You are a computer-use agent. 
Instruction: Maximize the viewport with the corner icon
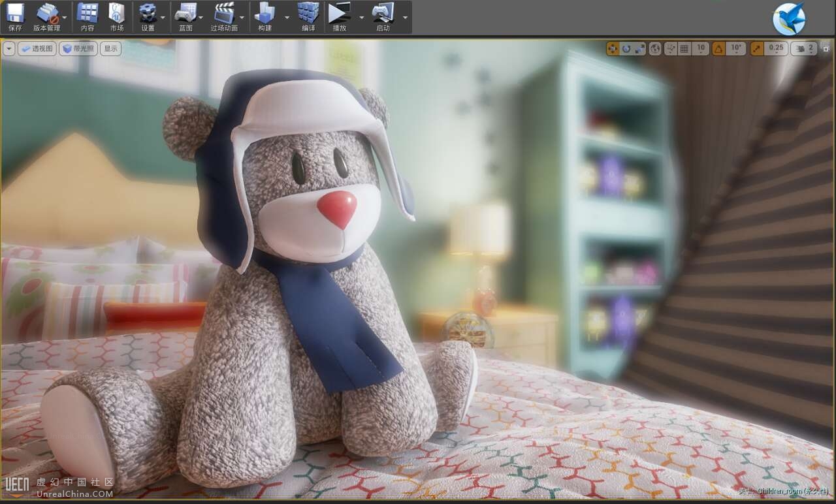826,48
